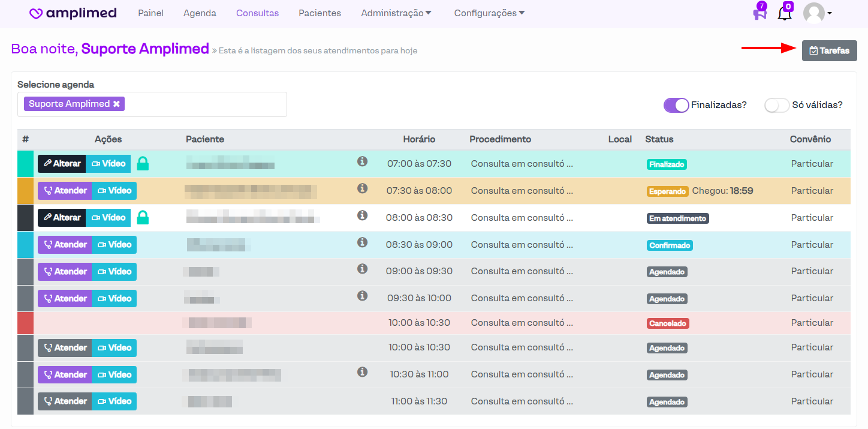This screenshot has width=868, height=429.
Task: Click Atender for the 07:30 appointment
Action: (65, 191)
